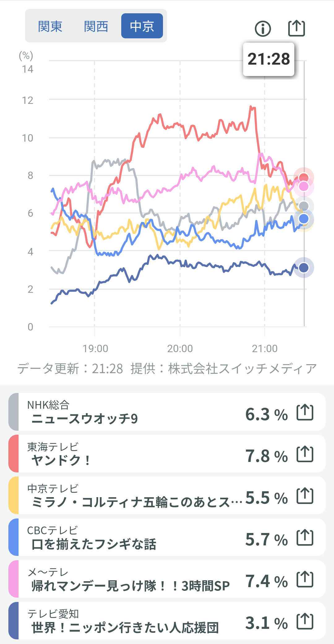
Task: Switch to the 関東 region tab
Action: pos(50,26)
